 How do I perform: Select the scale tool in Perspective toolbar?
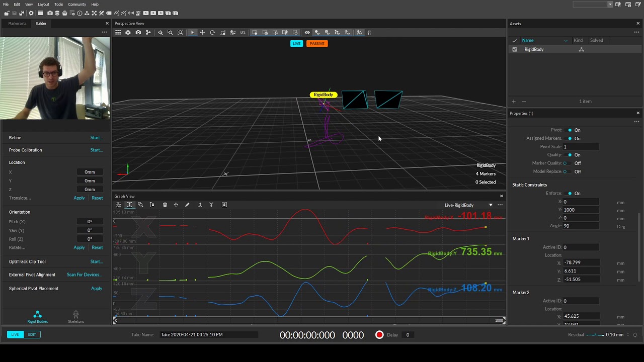223,32
